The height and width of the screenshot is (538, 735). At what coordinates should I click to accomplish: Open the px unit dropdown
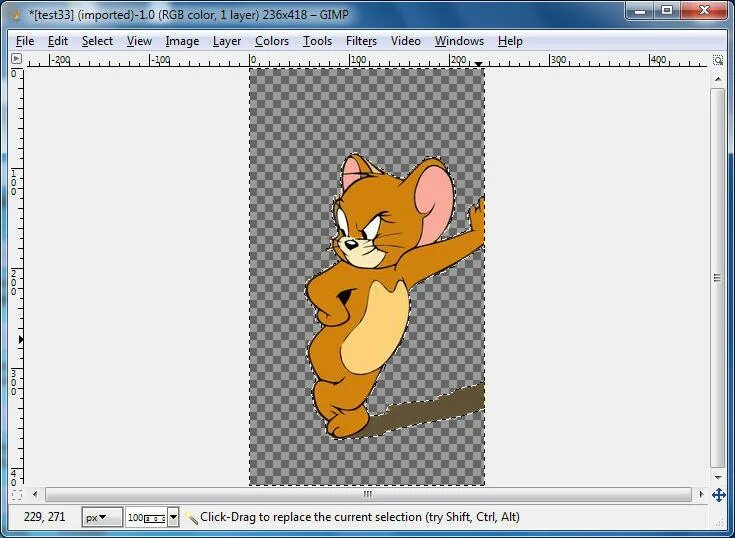point(102,517)
